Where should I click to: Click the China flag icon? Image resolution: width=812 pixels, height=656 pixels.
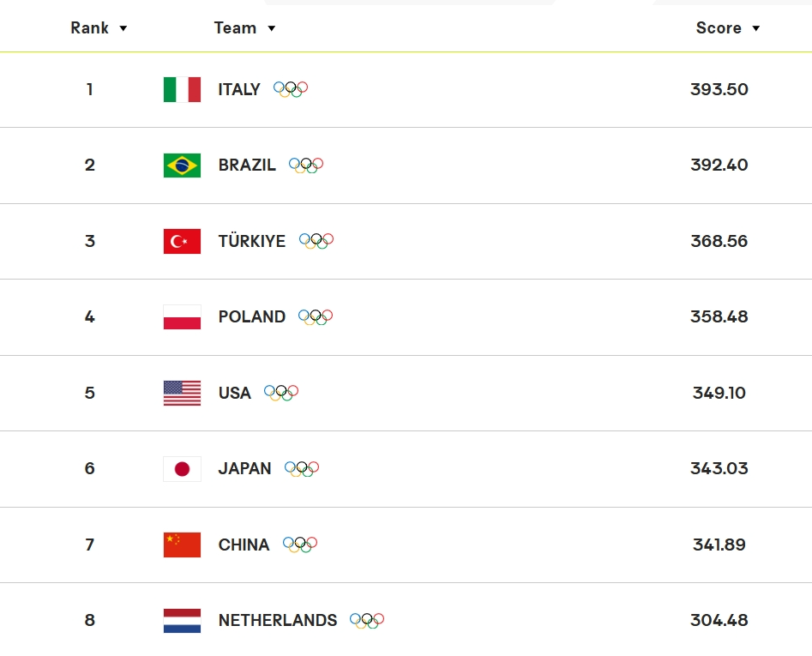pyautogui.click(x=182, y=545)
